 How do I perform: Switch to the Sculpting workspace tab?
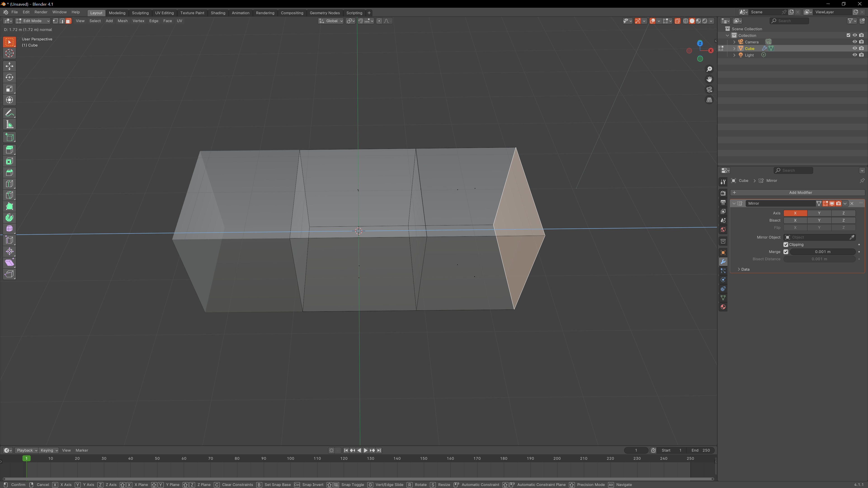140,13
